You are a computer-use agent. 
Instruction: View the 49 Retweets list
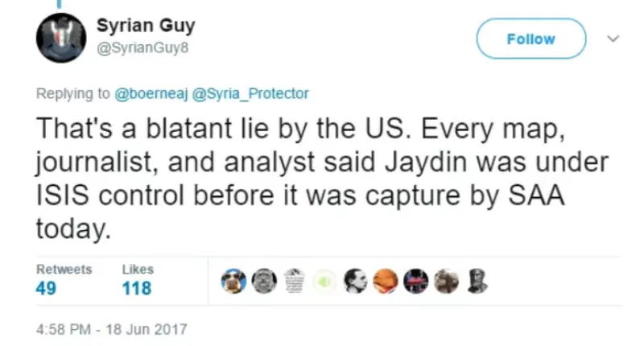pyautogui.click(x=64, y=280)
